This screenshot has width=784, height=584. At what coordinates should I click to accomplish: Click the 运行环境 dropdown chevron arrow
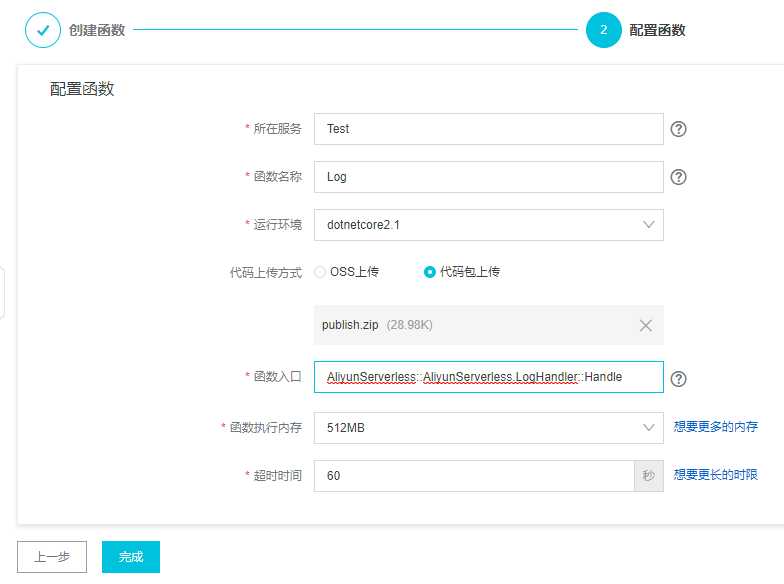point(648,225)
